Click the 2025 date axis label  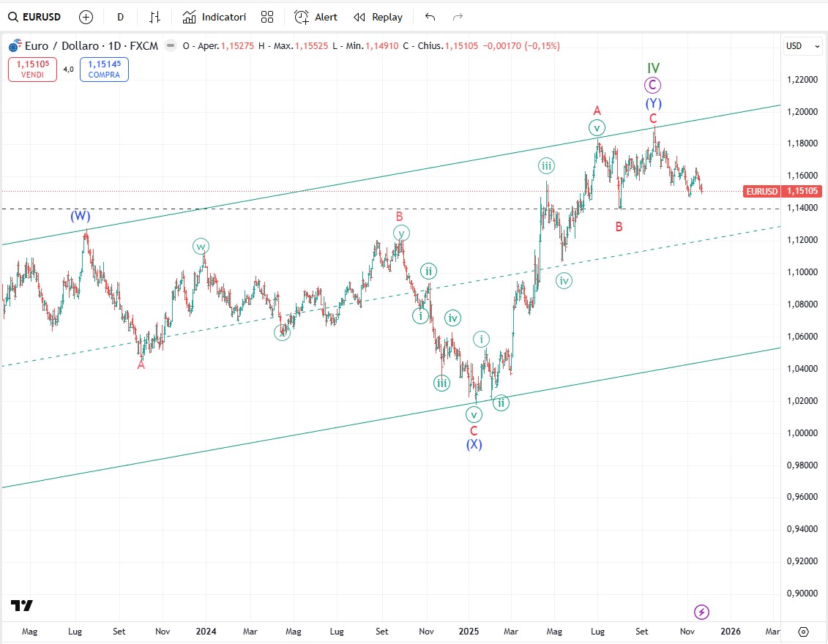point(469,632)
